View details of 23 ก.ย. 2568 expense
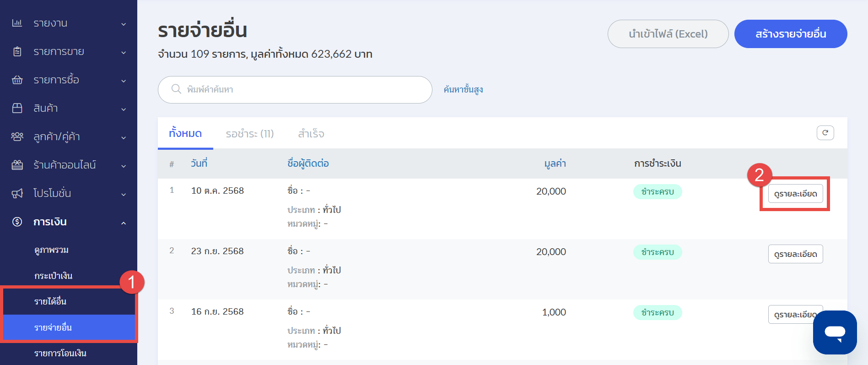Screen dimensions: 868x365 click(x=795, y=254)
